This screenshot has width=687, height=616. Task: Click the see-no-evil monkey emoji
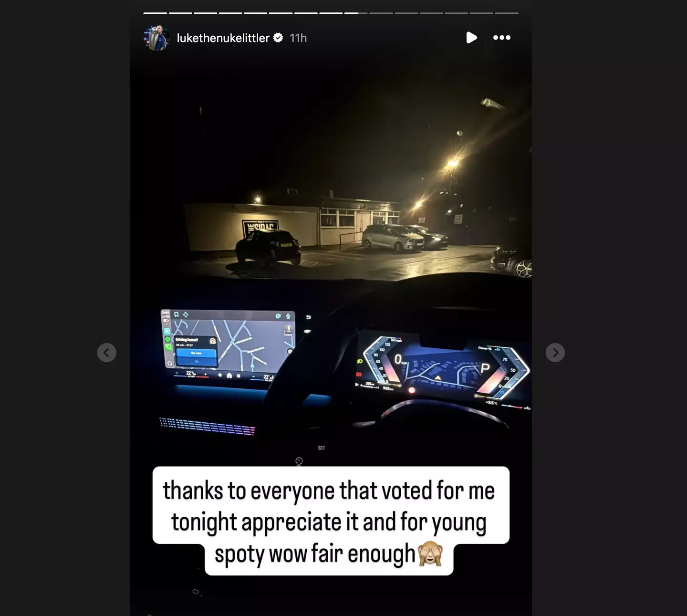point(430,554)
